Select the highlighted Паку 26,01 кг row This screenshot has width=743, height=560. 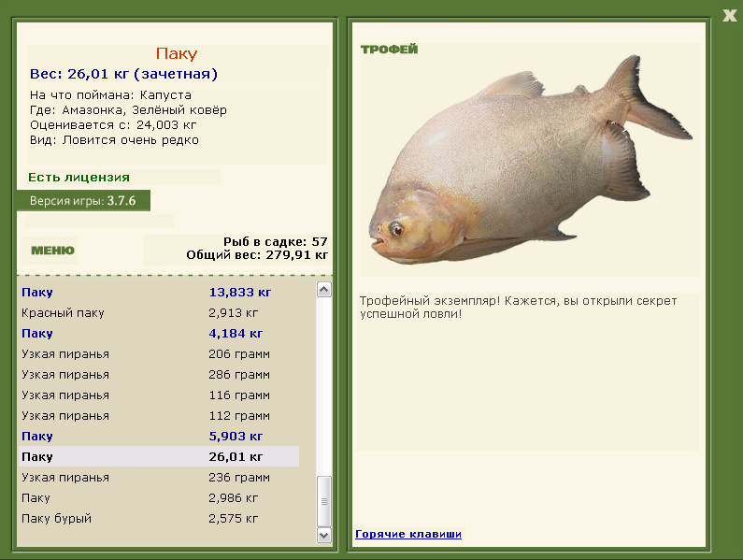(x=159, y=456)
